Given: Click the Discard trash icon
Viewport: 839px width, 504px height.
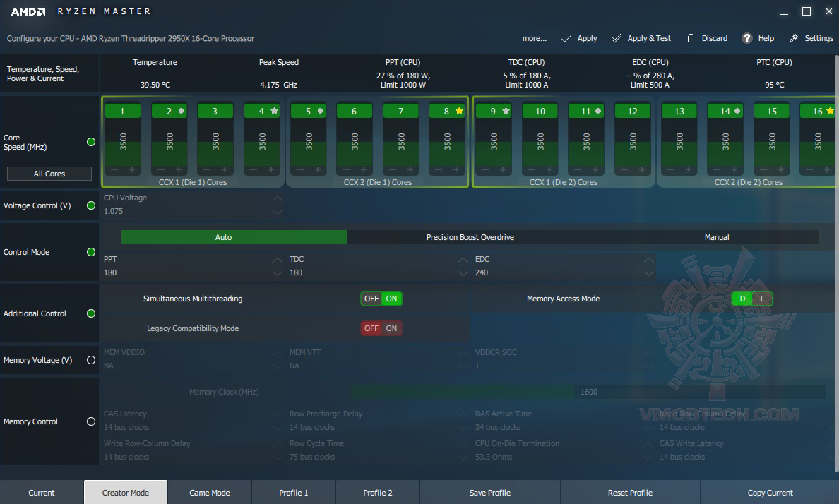Looking at the screenshot, I should click(691, 39).
